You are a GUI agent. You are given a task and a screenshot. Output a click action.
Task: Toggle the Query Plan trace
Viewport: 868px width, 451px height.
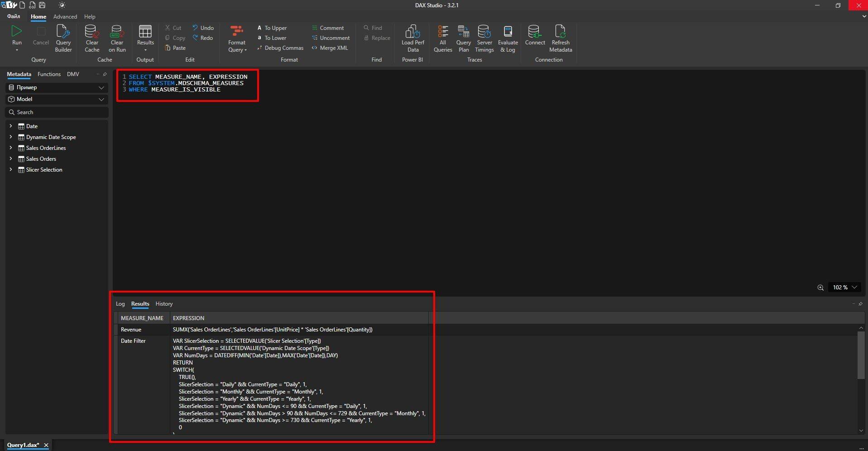click(464, 38)
